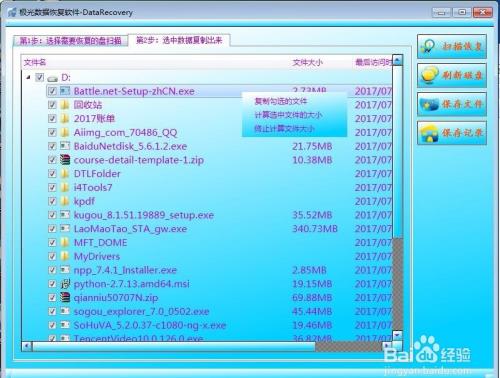This screenshot has height=378, width=500.
Task: Click the 文件大小 column header
Action: point(307,62)
